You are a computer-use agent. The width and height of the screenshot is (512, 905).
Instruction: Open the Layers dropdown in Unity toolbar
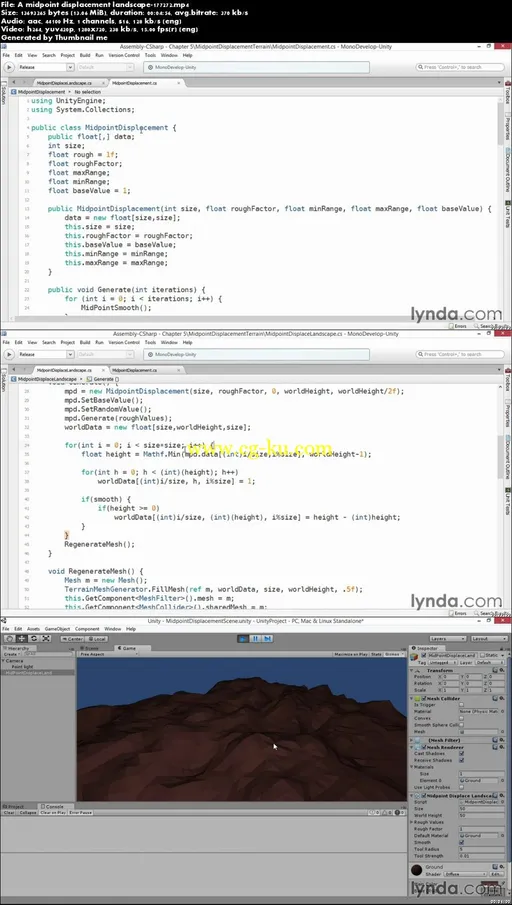(x=448, y=639)
